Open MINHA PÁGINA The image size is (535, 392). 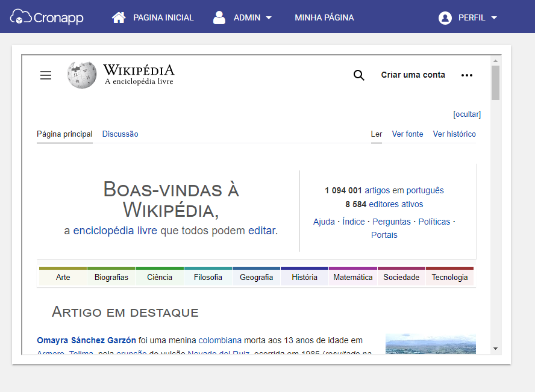(324, 17)
